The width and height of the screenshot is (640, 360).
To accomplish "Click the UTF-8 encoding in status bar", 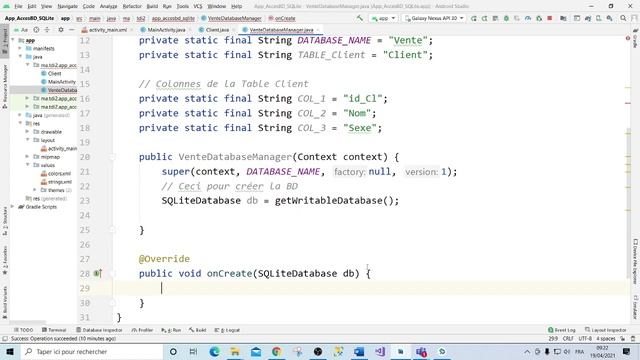I will tap(584, 338).
